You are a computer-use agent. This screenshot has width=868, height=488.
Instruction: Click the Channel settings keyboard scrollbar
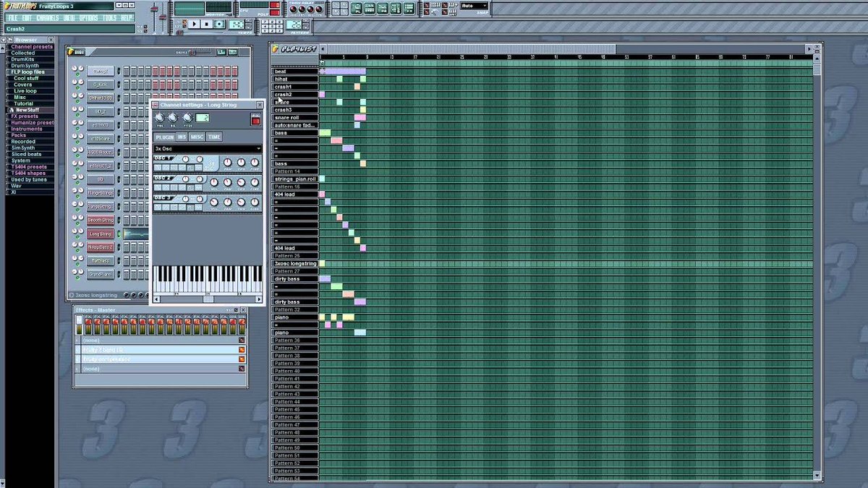(208, 299)
